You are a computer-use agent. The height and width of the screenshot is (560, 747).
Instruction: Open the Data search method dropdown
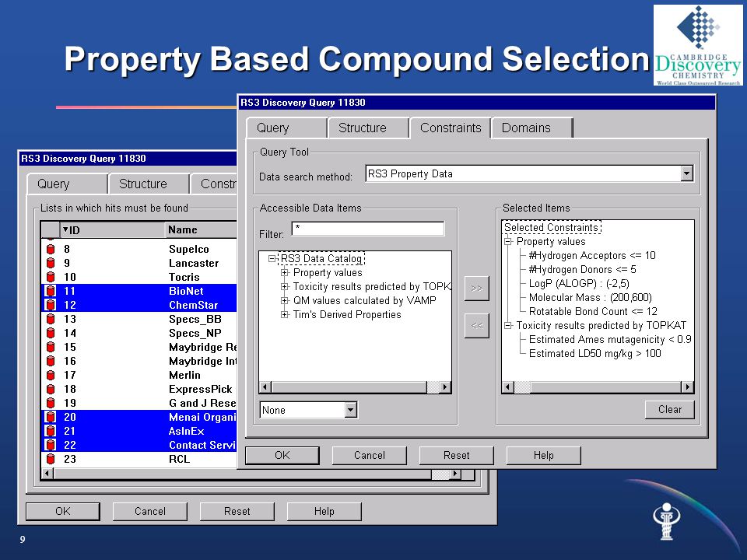coord(686,173)
